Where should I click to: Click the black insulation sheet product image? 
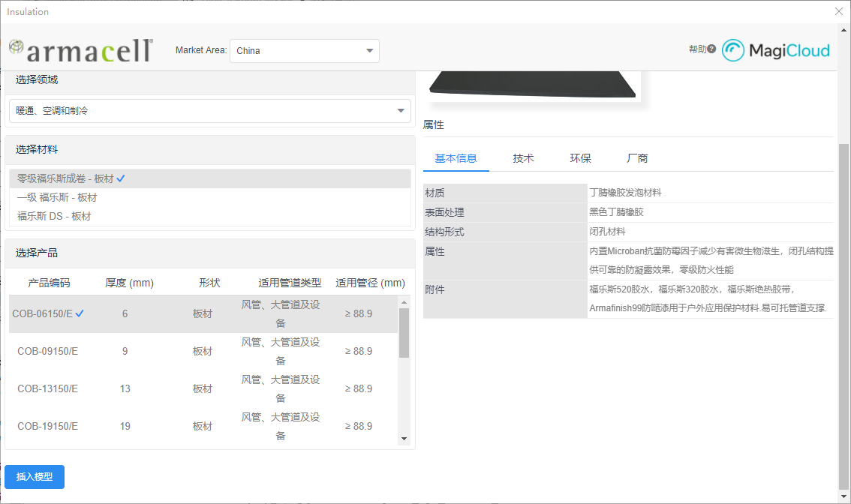532,85
